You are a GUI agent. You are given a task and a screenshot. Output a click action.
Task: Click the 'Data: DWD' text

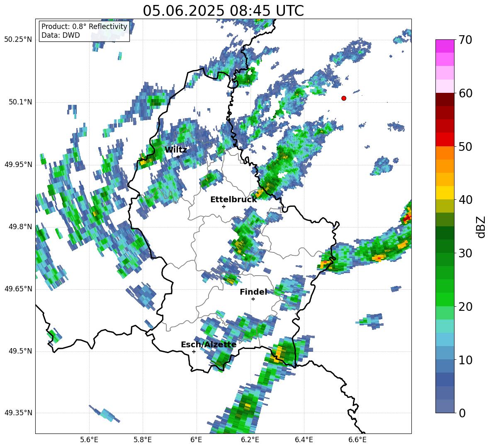point(61,35)
